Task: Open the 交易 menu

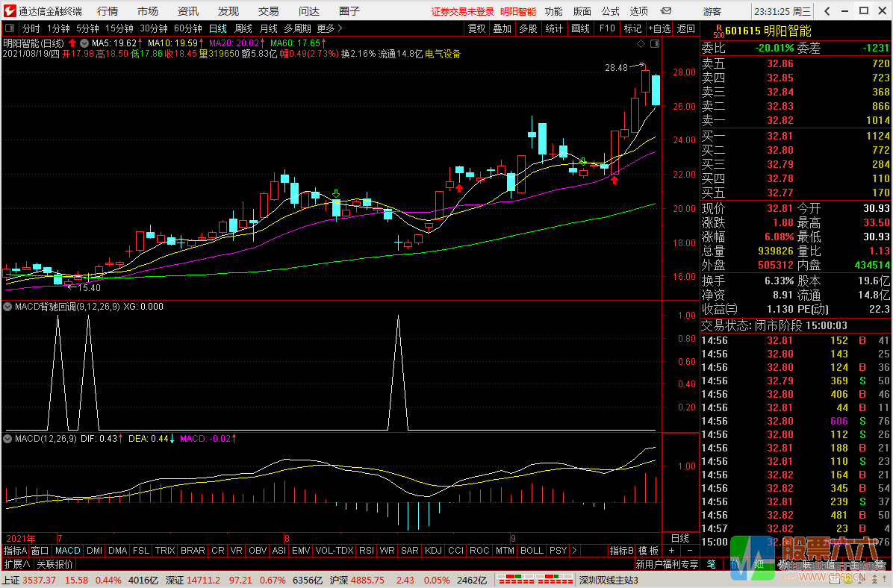Action: [268, 10]
